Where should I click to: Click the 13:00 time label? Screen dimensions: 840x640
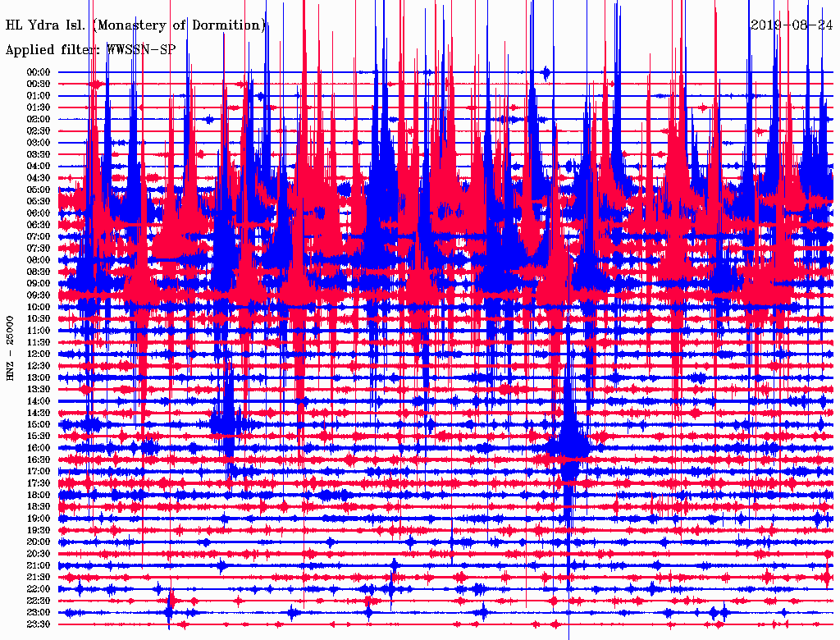point(38,378)
